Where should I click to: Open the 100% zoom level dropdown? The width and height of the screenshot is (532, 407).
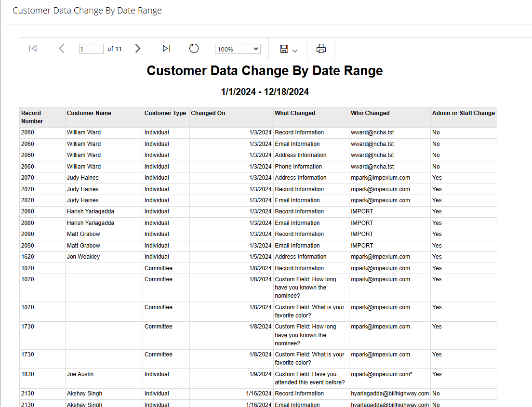tap(238, 49)
